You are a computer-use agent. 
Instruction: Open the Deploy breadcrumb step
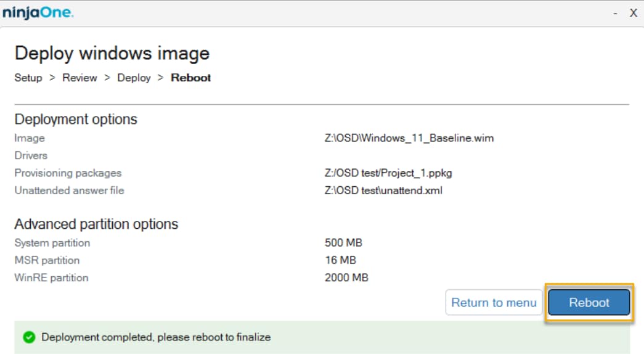tap(134, 78)
